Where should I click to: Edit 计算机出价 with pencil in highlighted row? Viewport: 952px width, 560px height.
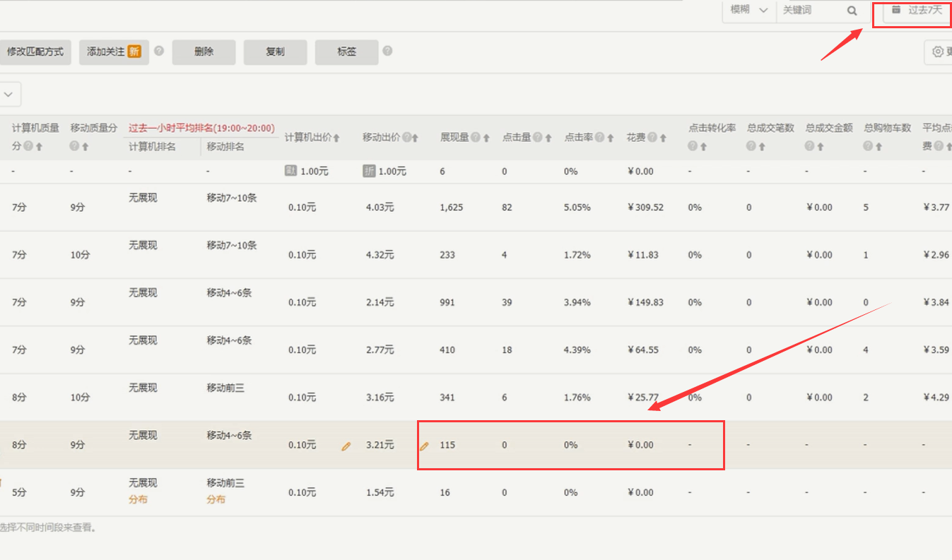click(x=346, y=446)
